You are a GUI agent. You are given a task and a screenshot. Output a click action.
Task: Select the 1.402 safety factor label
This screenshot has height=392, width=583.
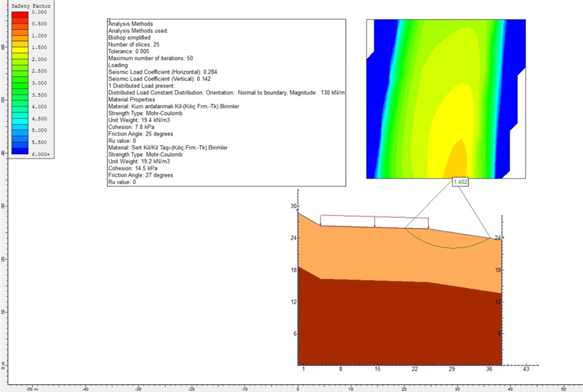pos(460,182)
